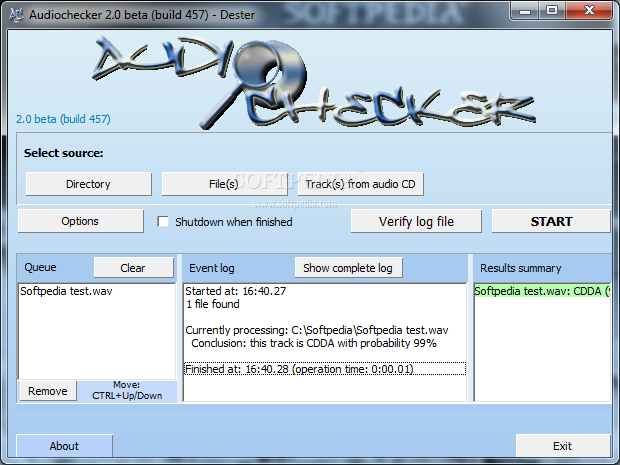
Task: Close the Audiochecker window
Action: tap(589, 10)
